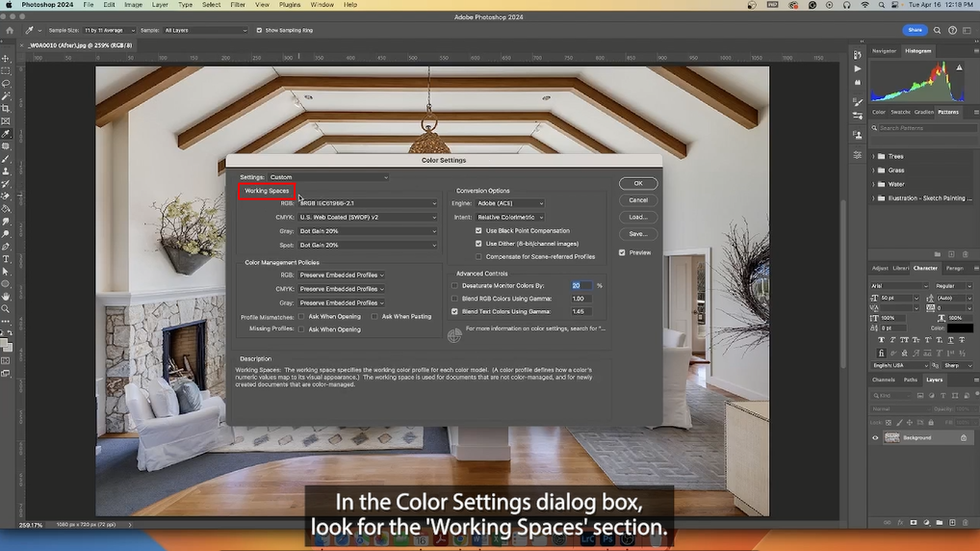Expand the Trees patterns folder

[874, 156]
